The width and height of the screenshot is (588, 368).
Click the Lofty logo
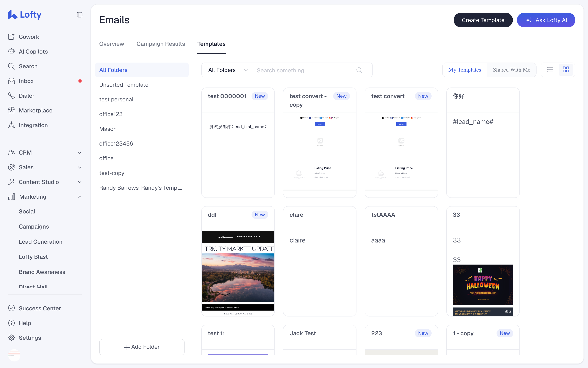(x=24, y=15)
